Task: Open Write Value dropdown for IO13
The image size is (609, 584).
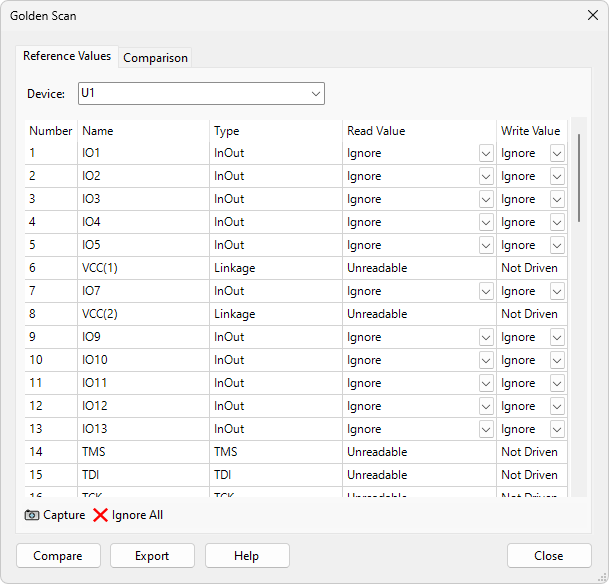Action: 557,430
